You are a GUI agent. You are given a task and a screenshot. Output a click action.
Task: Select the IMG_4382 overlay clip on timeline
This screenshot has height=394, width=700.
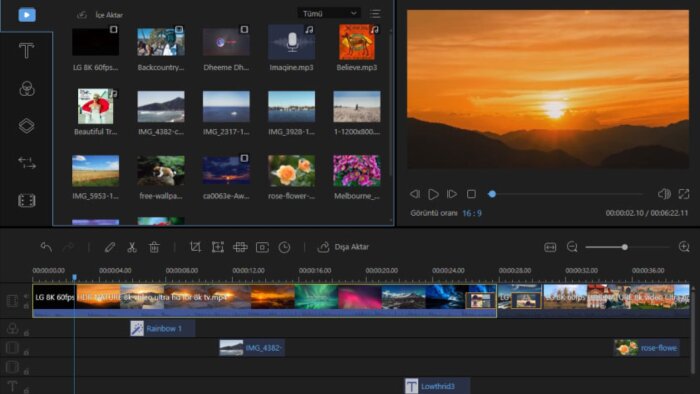[252, 348]
